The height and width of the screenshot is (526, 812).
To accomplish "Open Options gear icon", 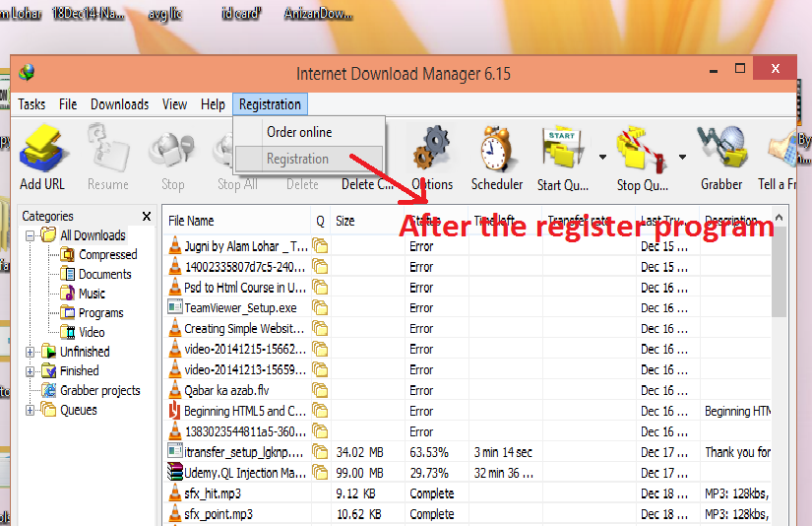I will coord(431,148).
